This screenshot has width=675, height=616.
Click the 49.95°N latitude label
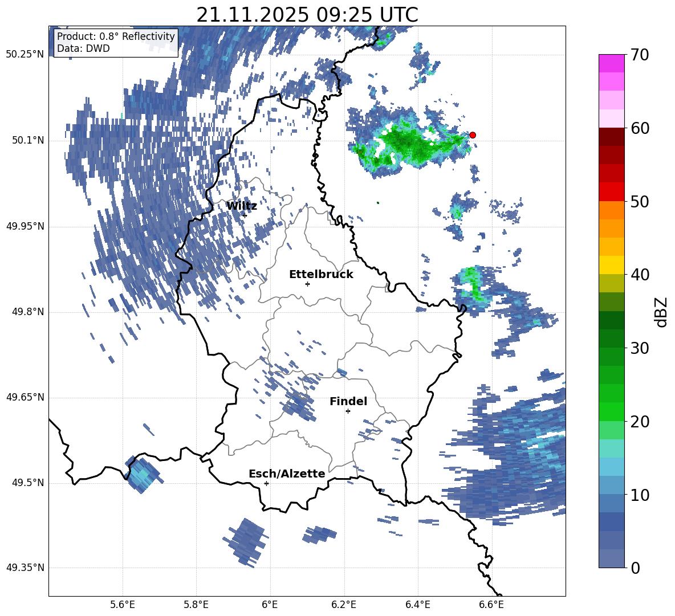25,226
